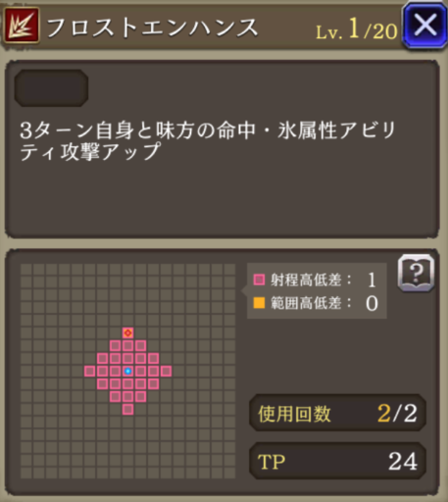Viewport: 448px width, 502px height.
Task: Click the pink 射程高低差 legend square
Action: (259, 279)
